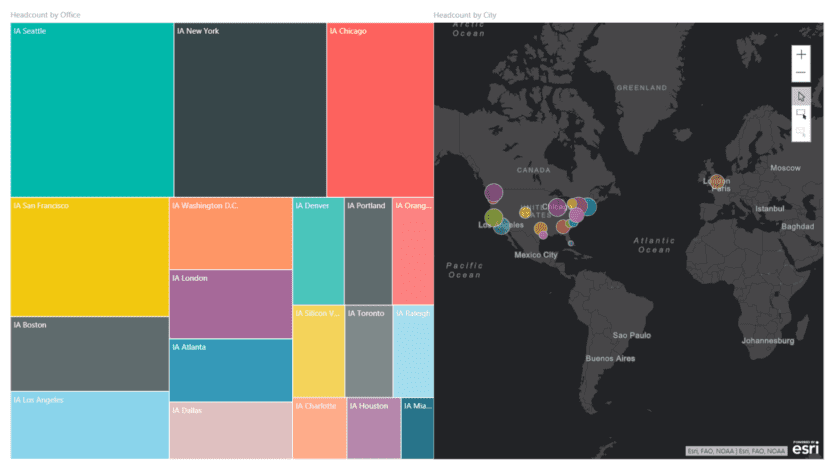Click the IA Los Angeles tile

click(90, 425)
